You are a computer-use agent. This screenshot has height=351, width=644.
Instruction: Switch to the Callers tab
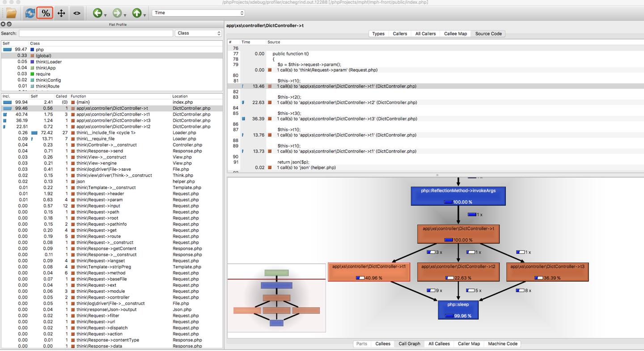point(400,34)
